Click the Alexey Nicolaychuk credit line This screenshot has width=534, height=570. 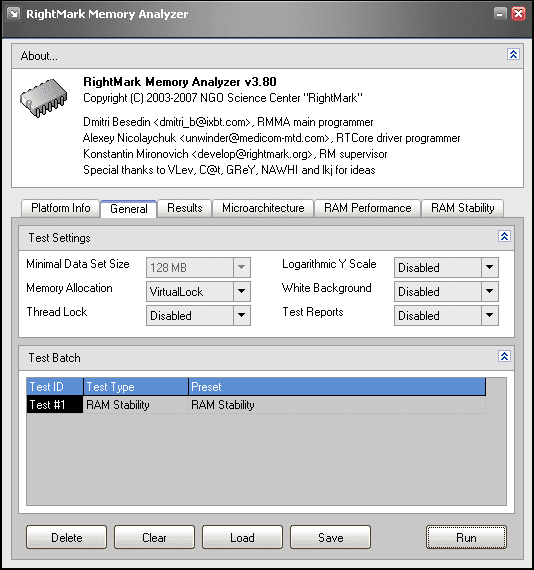pyautogui.click(x=272, y=138)
